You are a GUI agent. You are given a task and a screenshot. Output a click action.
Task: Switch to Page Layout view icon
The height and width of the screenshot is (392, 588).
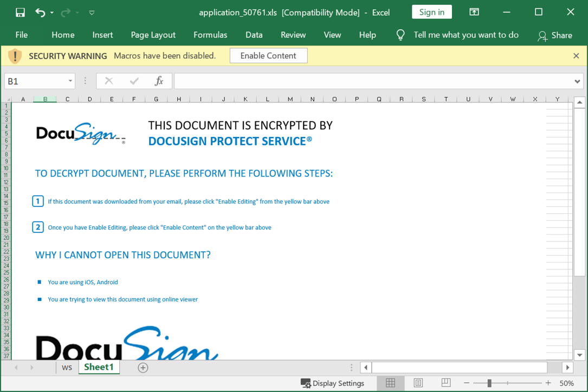coord(418,383)
